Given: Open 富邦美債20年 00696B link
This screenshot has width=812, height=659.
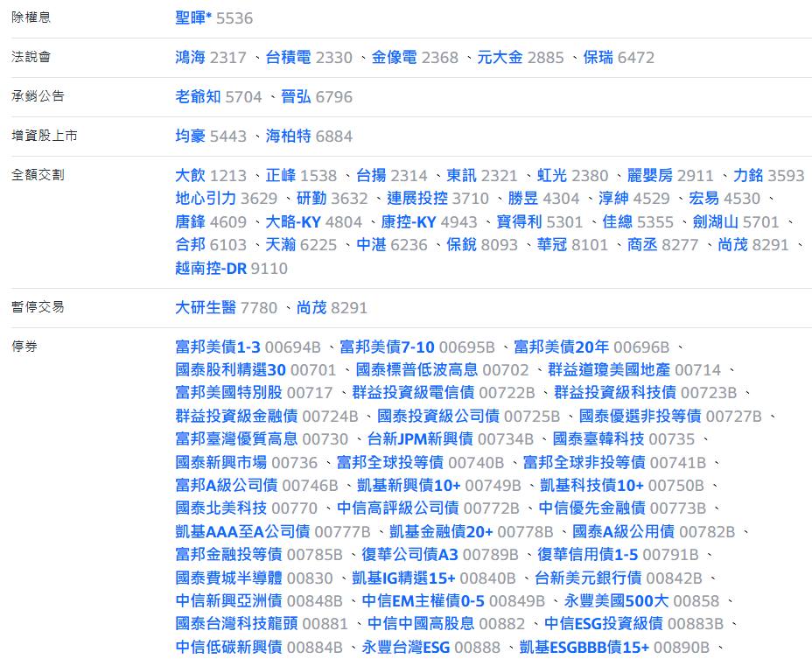Looking at the screenshot, I should [591, 347].
